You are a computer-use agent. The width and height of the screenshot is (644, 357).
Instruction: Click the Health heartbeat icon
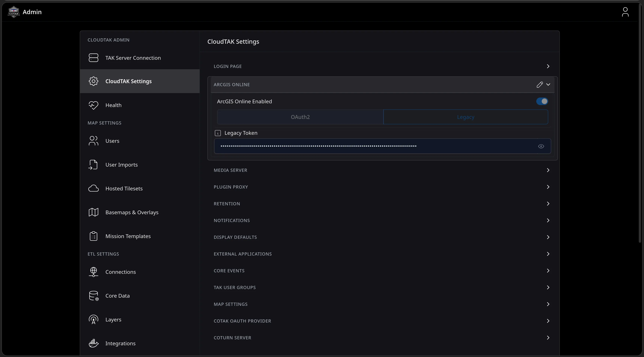[x=94, y=105]
